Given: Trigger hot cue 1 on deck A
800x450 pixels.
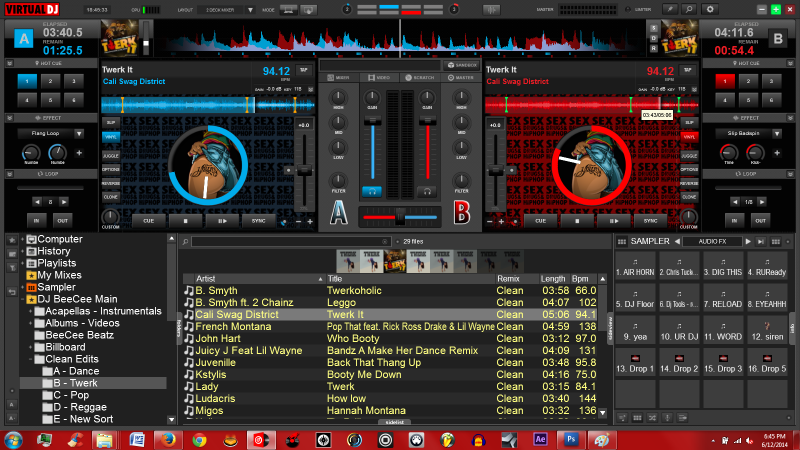Looking at the screenshot, I should [x=27, y=81].
